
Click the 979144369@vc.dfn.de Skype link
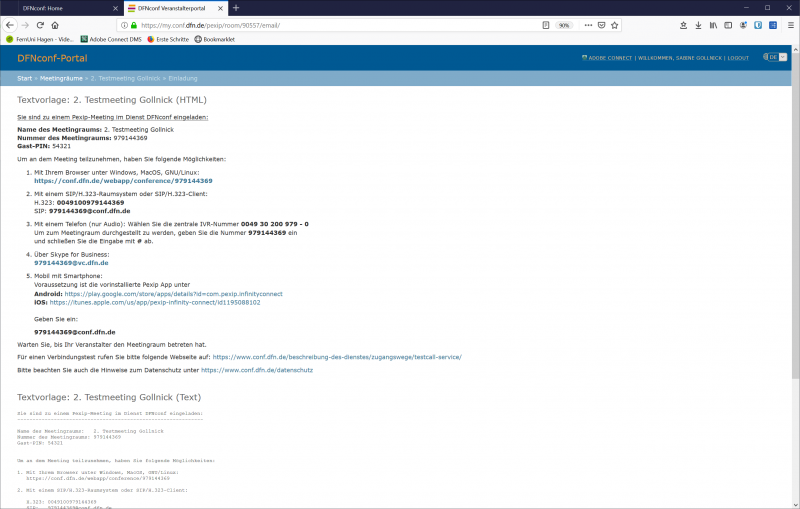pyautogui.click(x=71, y=263)
